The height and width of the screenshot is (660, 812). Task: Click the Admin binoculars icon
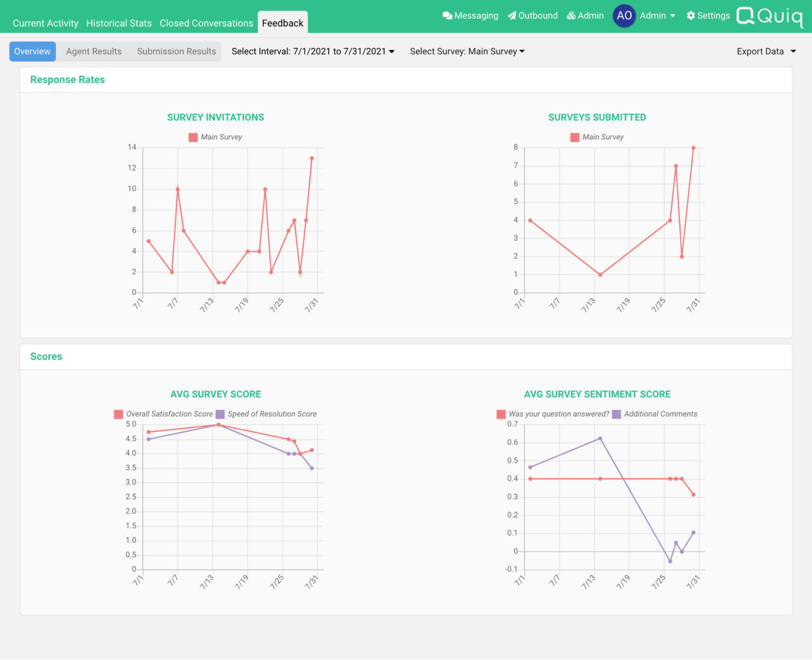tap(571, 15)
